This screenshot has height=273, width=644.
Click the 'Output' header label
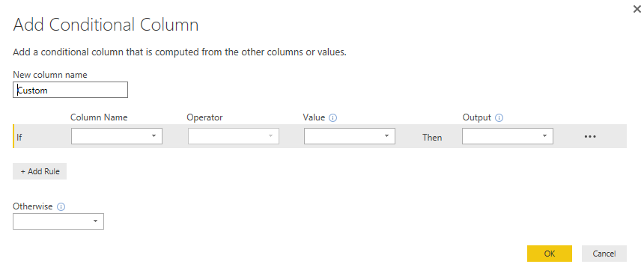[477, 117]
